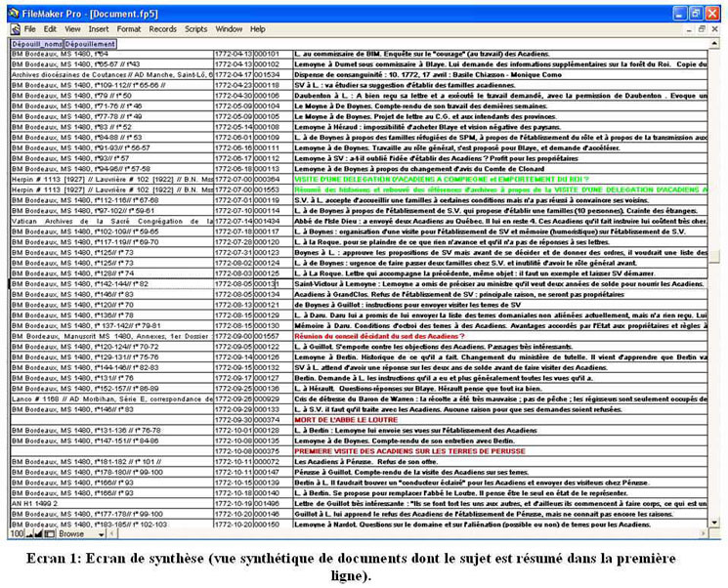Click summary 'Mémoire à Daru. Conditions d'octroi des terres'
This screenshot has height=588, width=728.
pos(500,325)
